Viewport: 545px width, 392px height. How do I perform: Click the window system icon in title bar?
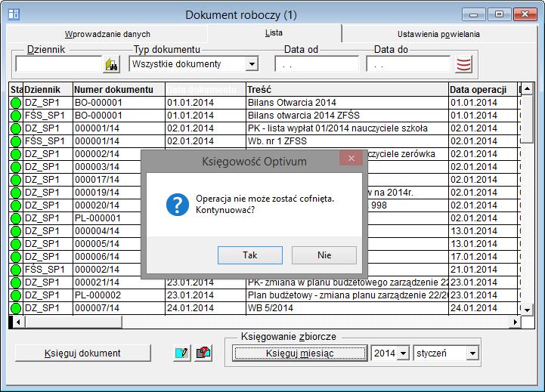tap(14, 14)
